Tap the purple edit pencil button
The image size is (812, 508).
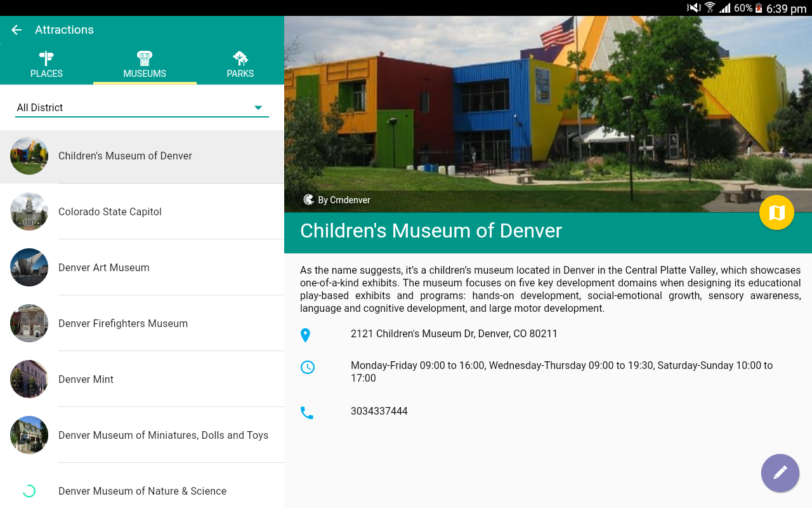point(780,473)
